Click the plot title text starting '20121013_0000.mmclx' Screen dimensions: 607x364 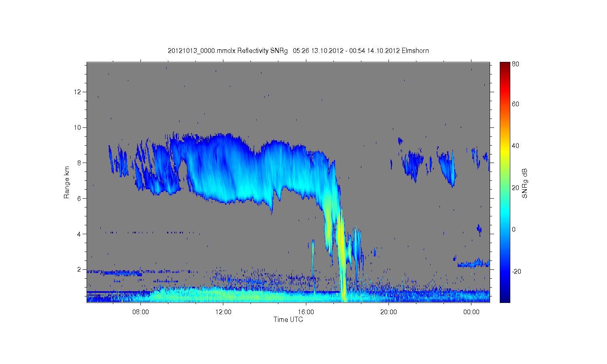click(x=298, y=51)
